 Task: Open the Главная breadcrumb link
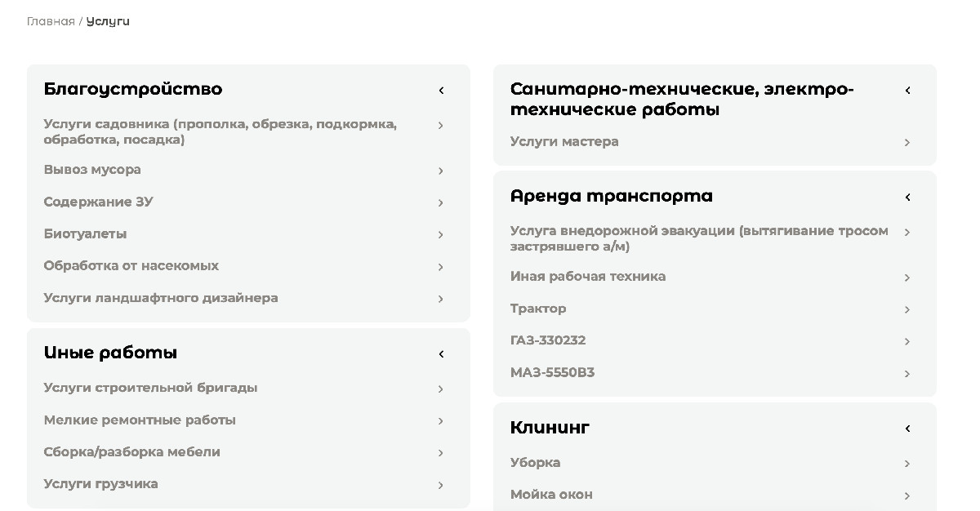point(51,21)
